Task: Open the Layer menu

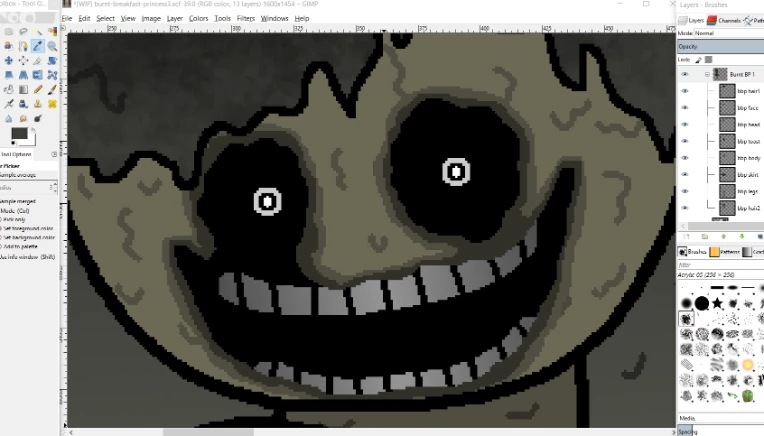Action: [x=174, y=19]
